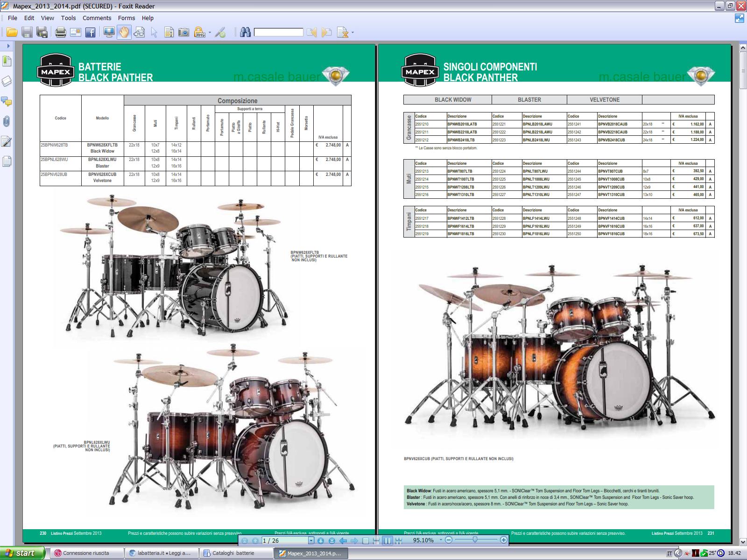The image size is (747, 560).
Task: Open the Signatures panel icon
Action: coord(7,141)
